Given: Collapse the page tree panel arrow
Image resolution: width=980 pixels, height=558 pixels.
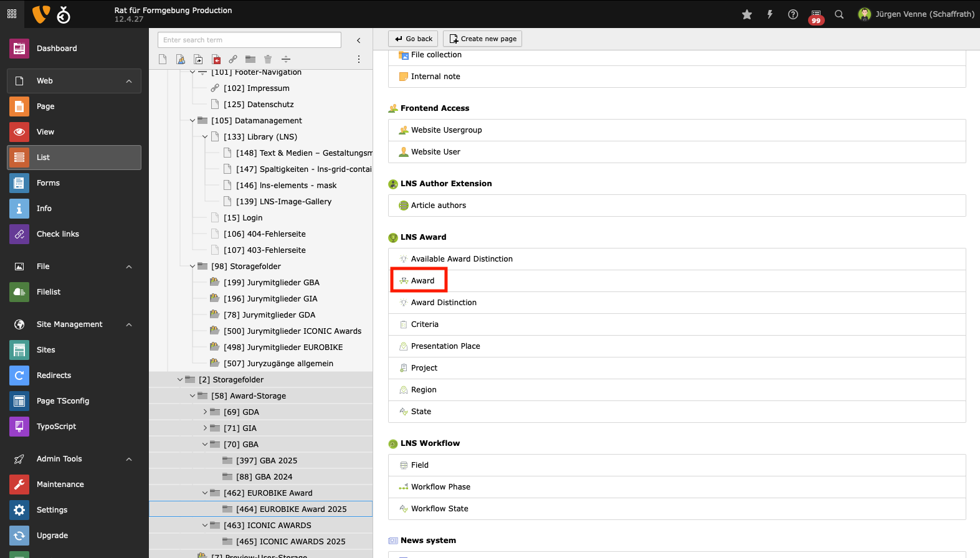Looking at the screenshot, I should point(358,40).
